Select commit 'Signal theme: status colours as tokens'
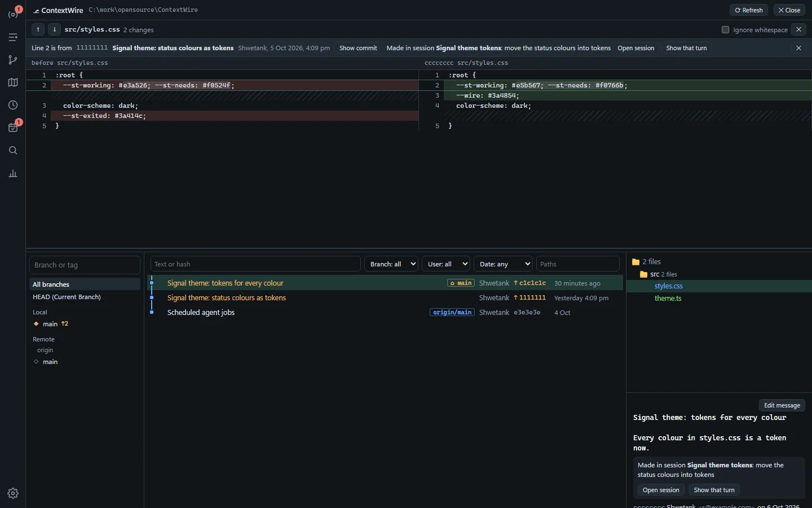The image size is (812, 508). 385,298
